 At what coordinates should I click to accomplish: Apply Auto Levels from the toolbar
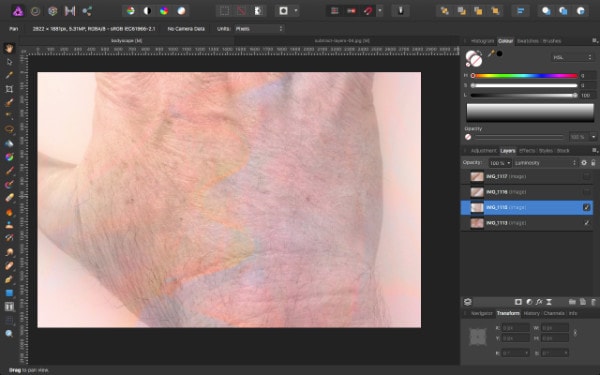[x=130, y=11]
